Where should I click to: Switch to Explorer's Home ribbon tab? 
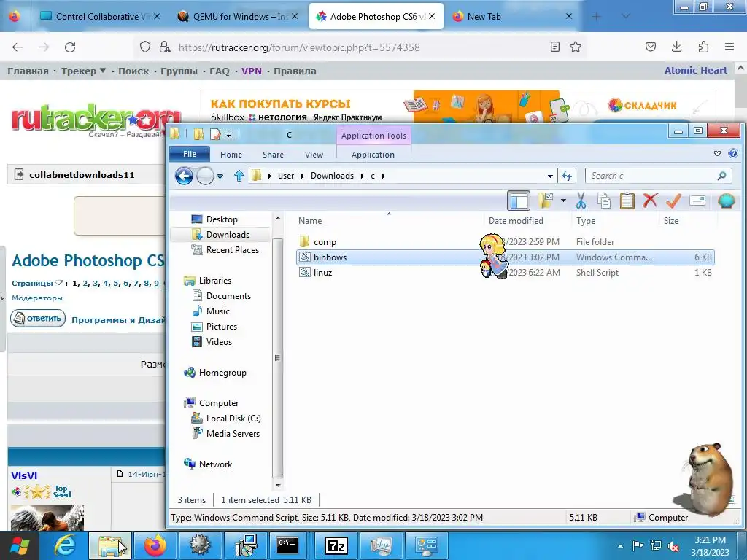click(x=231, y=155)
